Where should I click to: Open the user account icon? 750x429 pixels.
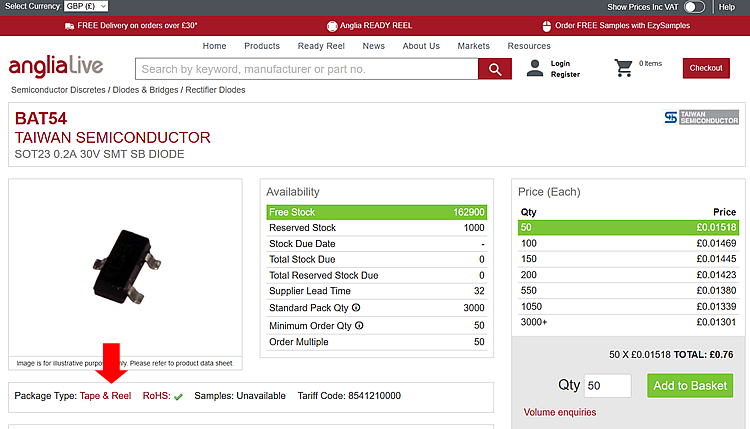[535, 68]
